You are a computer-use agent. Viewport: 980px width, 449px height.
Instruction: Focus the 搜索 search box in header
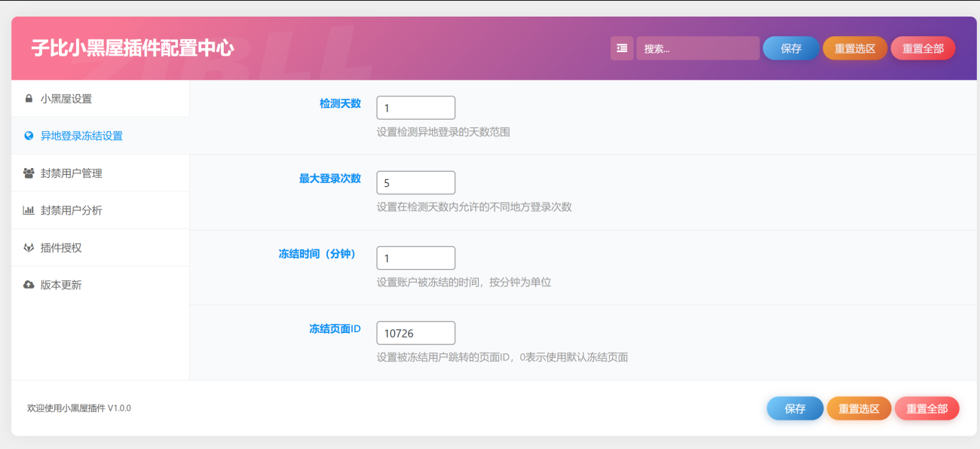[x=697, y=48]
